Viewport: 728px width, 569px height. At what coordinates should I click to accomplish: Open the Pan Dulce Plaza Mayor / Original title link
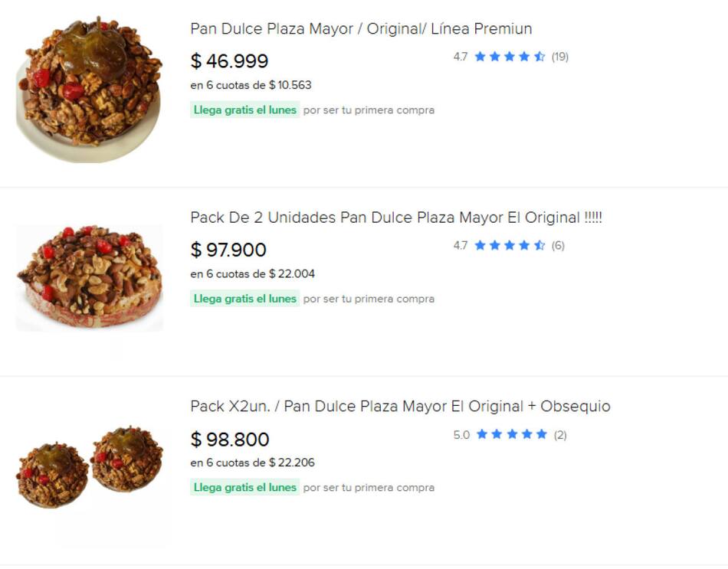pos(361,29)
